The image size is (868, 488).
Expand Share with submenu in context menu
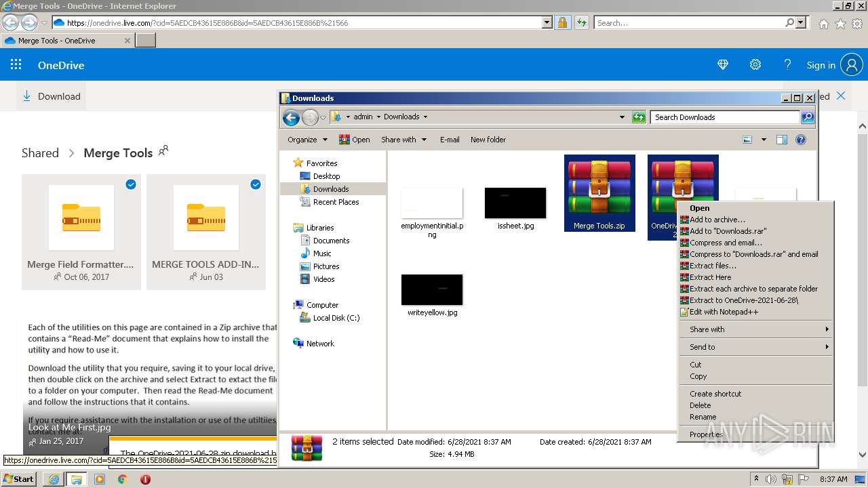pos(755,329)
